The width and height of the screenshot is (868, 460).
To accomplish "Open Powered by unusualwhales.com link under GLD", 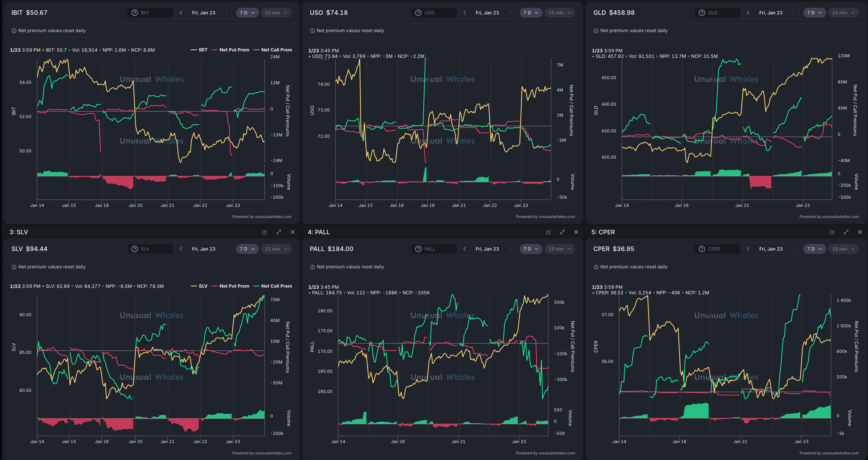I will click(x=829, y=217).
